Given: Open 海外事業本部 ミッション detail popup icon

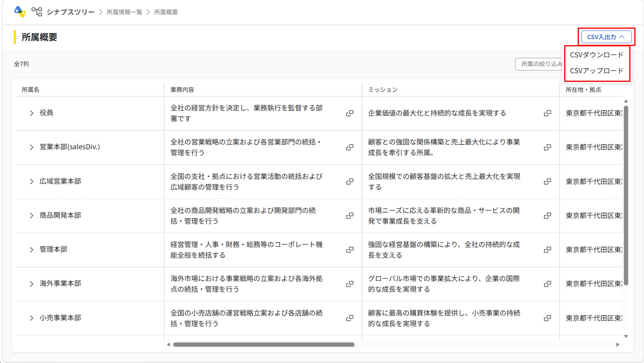Looking at the screenshot, I should 547,284.
